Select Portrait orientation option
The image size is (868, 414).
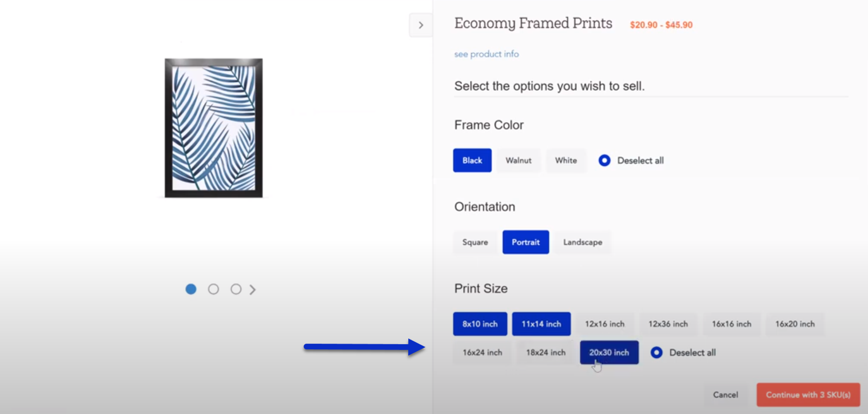pos(526,242)
